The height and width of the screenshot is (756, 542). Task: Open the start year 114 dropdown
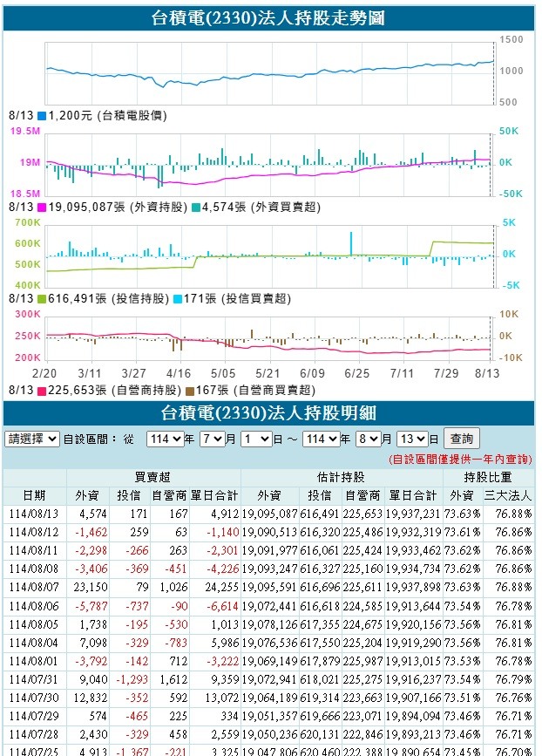click(x=165, y=439)
